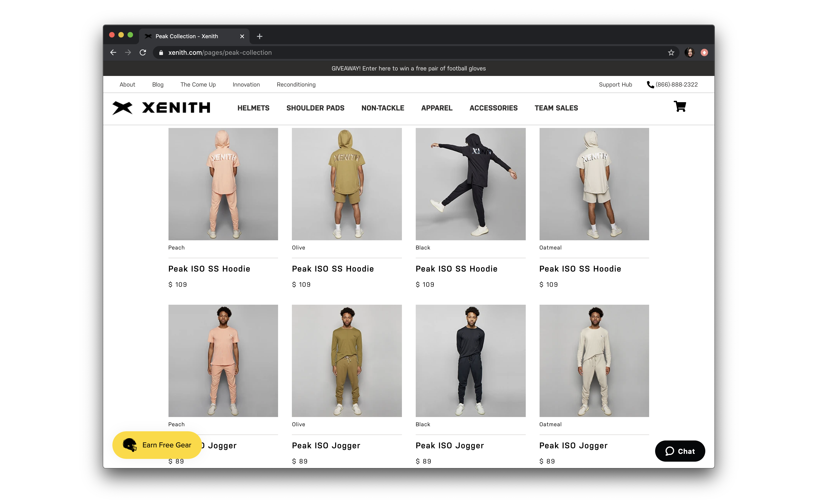Viewport: 825px width, 504px height.
Task: Open the giveaway banner link
Action: (x=409, y=68)
